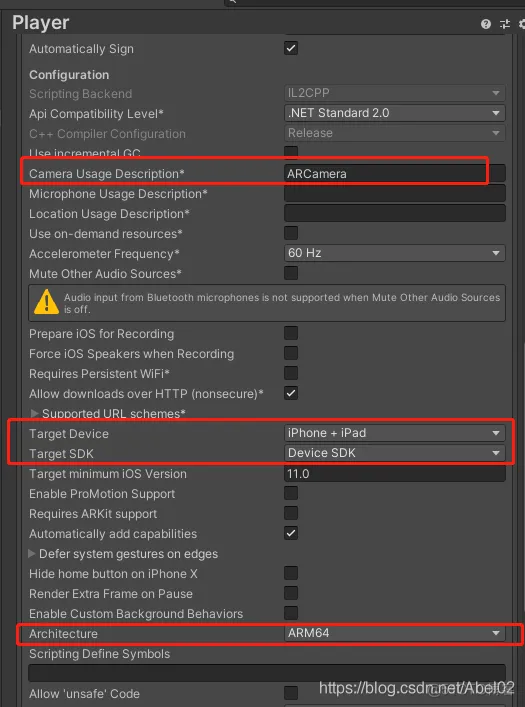The image size is (525, 707).
Task: Click the Api Compatibility Level label
Action: point(96,114)
